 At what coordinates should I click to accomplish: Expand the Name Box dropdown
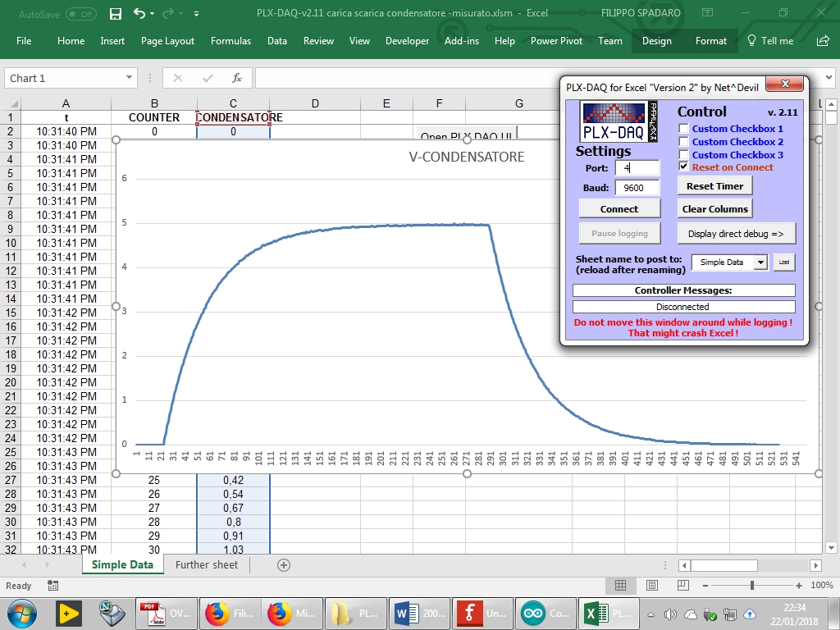[x=129, y=78]
